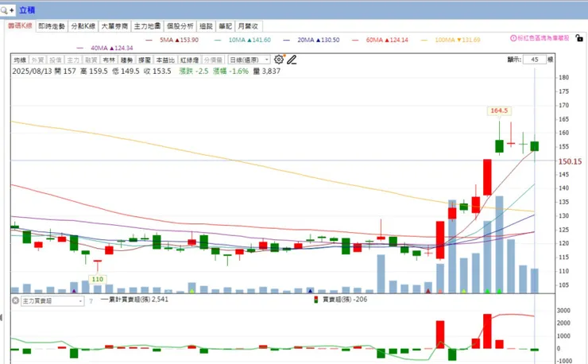The width and height of the screenshot is (588, 364).
Task: Click the 顯示 bar count input showing 45
Action: point(535,60)
